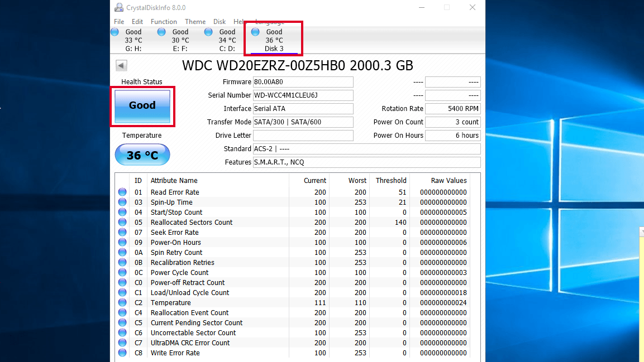Click status orb of Seek Error Rate row
The image size is (644, 362).
pos(122,232)
